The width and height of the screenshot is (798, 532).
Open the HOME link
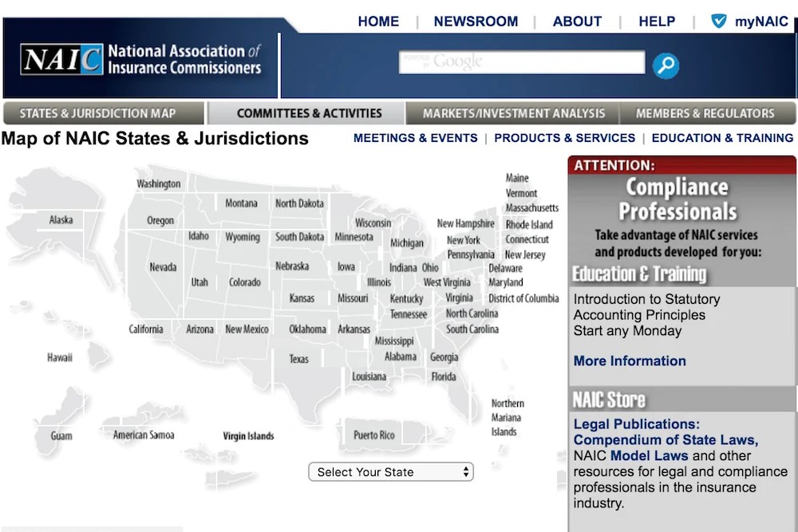tap(378, 22)
